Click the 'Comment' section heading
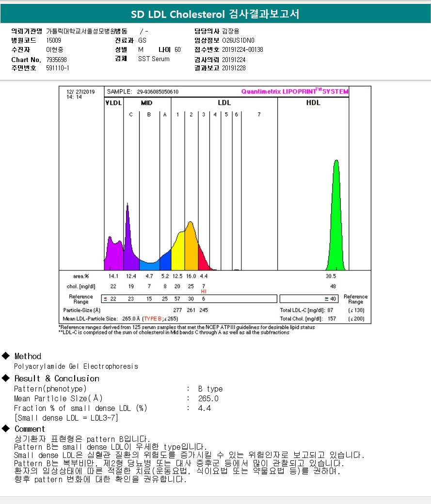The height and width of the screenshot is (504, 431). click(30, 429)
